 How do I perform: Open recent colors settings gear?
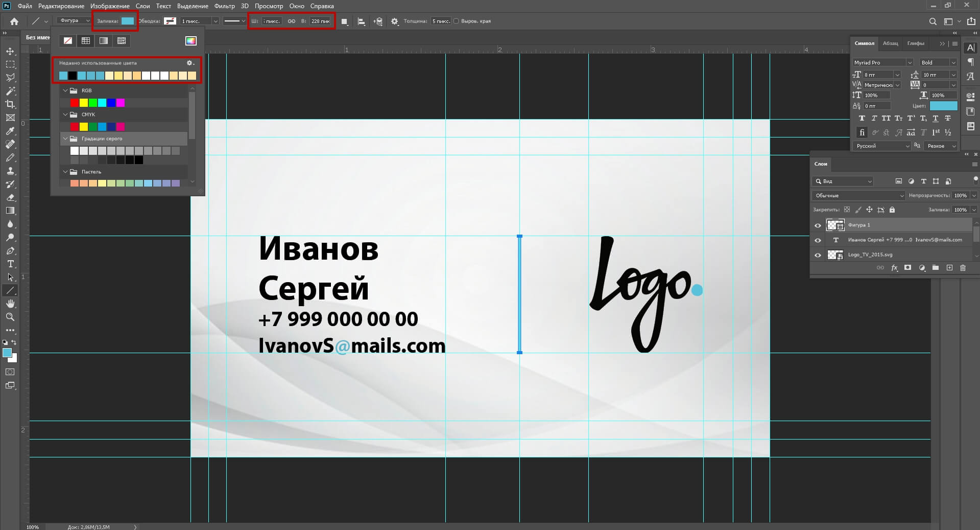190,63
